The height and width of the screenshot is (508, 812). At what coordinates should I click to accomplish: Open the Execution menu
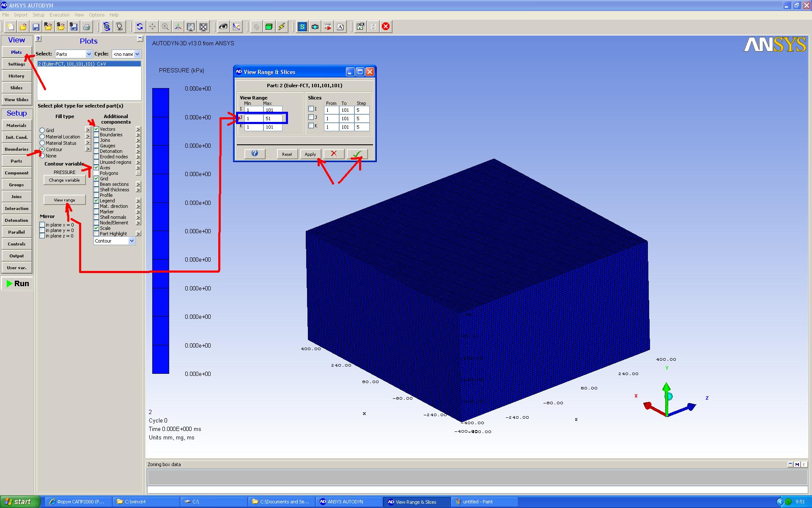click(x=60, y=15)
